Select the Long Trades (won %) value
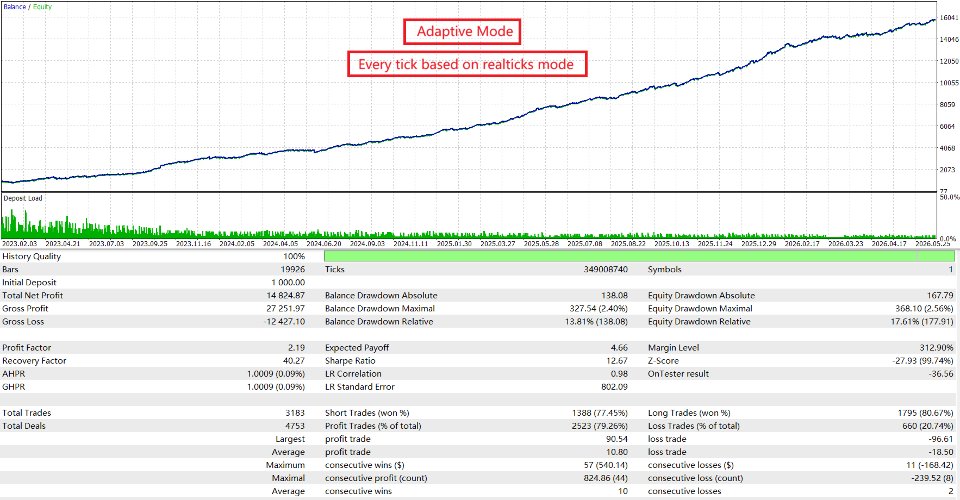The width and height of the screenshot is (960, 500). (x=926, y=413)
